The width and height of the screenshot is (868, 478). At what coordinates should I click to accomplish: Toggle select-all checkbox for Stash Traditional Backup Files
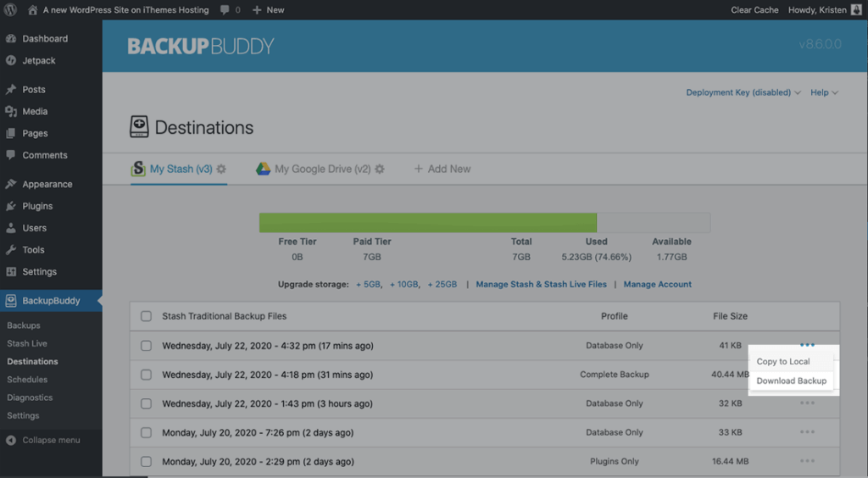point(146,316)
